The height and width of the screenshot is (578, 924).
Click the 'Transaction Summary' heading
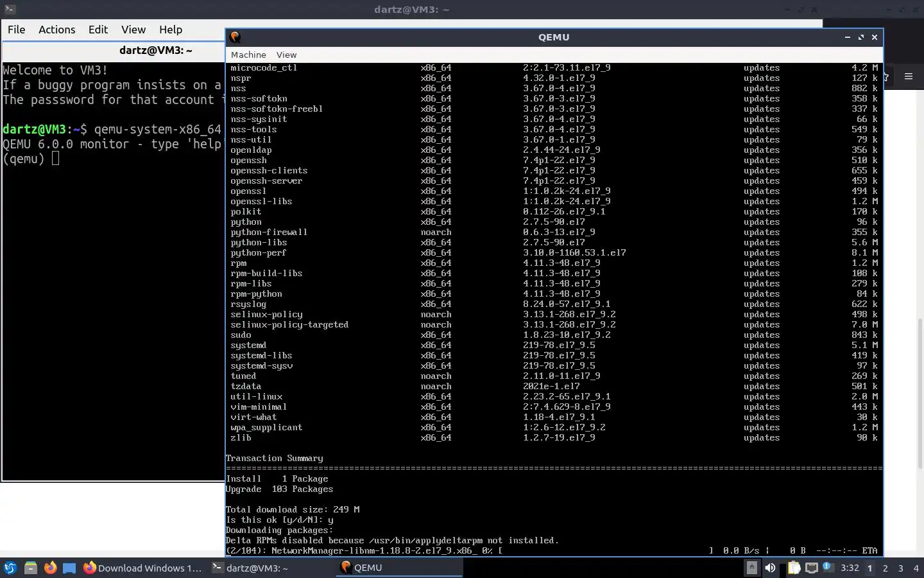coord(274,458)
